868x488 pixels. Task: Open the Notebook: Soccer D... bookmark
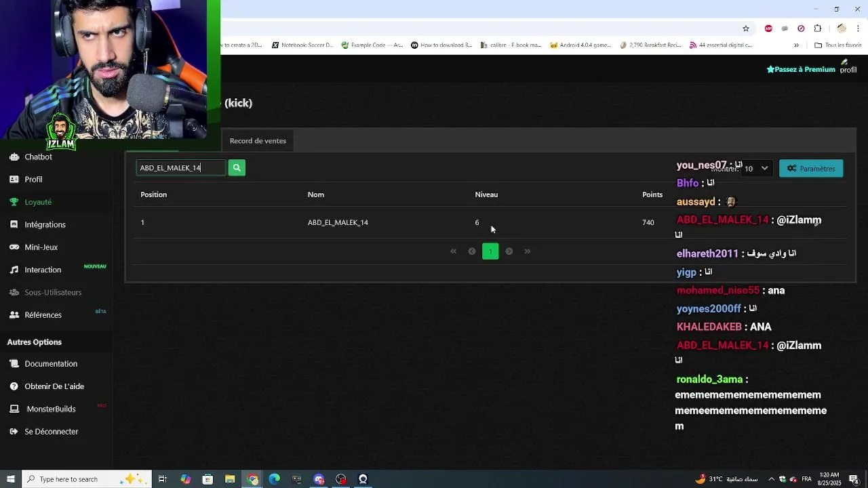tap(302, 45)
